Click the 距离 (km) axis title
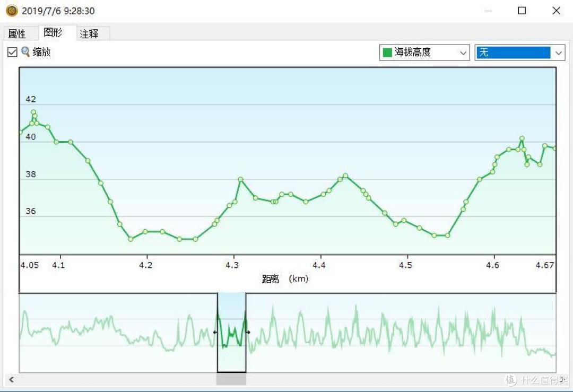This screenshot has height=392, width=573. point(285,278)
